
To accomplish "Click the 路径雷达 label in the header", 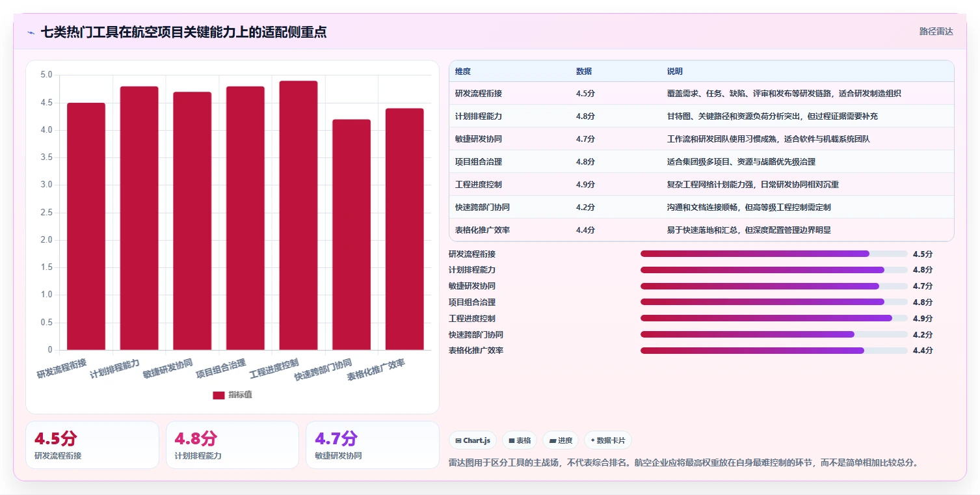I will pos(936,31).
